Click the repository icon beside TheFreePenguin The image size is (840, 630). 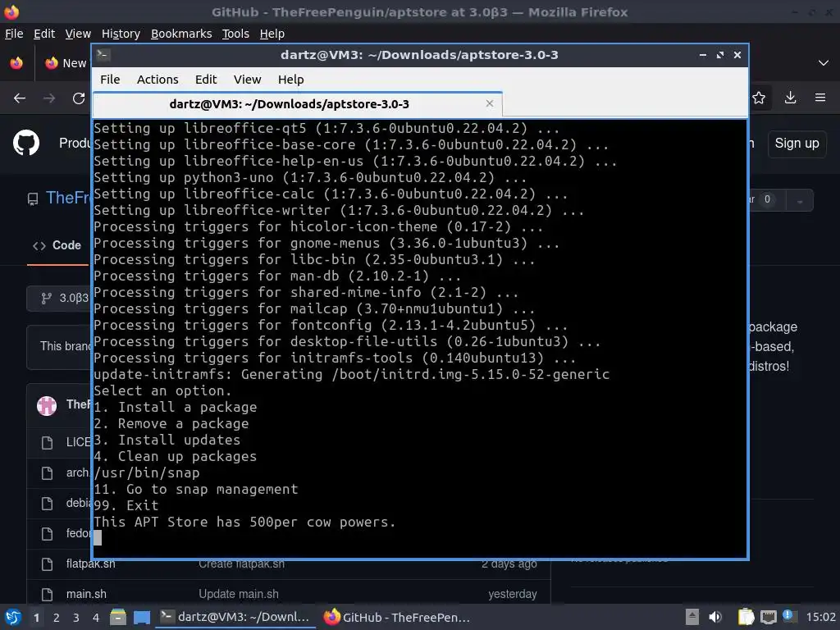(33, 199)
